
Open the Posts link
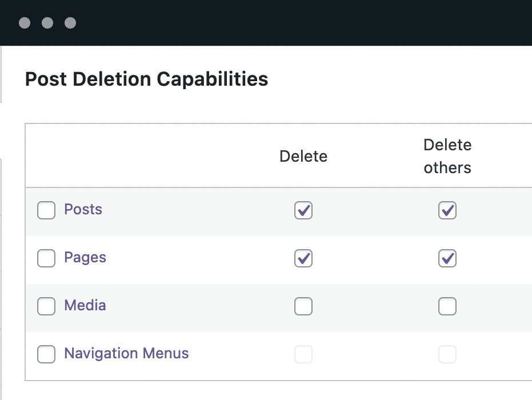point(83,209)
